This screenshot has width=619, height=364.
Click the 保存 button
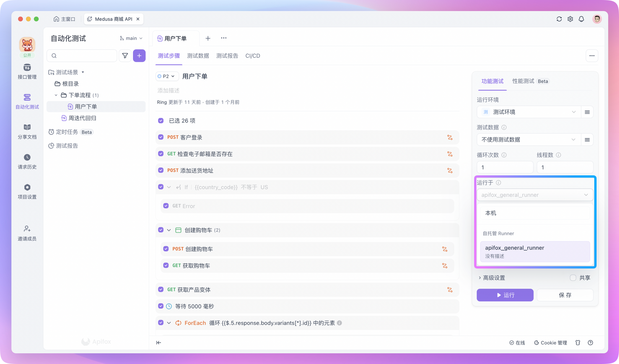click(x=565, y=295)
